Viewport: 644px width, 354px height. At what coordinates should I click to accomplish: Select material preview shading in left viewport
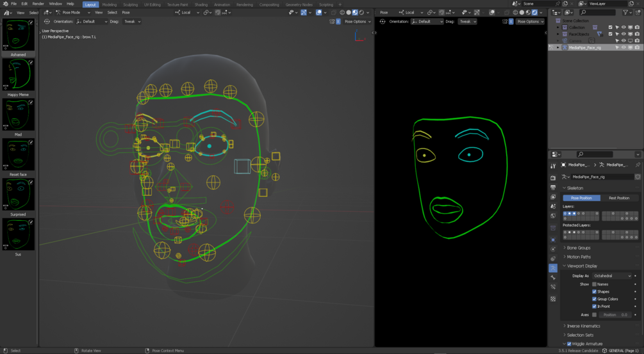pos(355,12)
